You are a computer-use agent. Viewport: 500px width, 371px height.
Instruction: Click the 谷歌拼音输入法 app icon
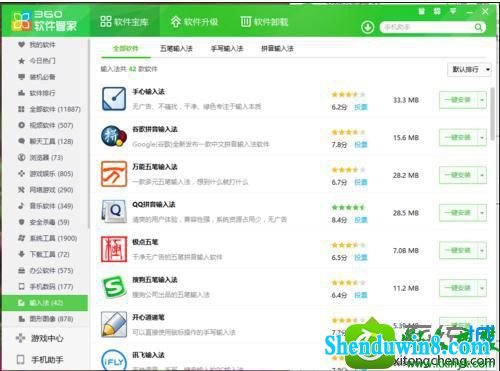[x=114, y=136]
